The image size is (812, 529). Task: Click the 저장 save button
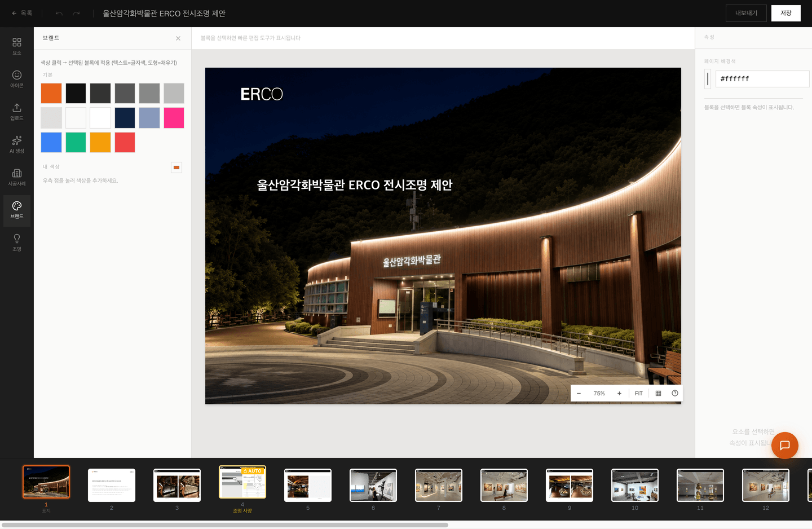tap(786, 13)
